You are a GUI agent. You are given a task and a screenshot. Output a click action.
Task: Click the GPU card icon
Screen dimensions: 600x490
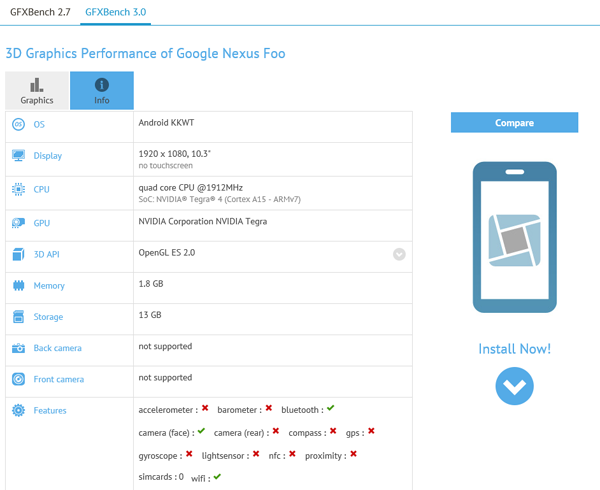tap(18, 223)
